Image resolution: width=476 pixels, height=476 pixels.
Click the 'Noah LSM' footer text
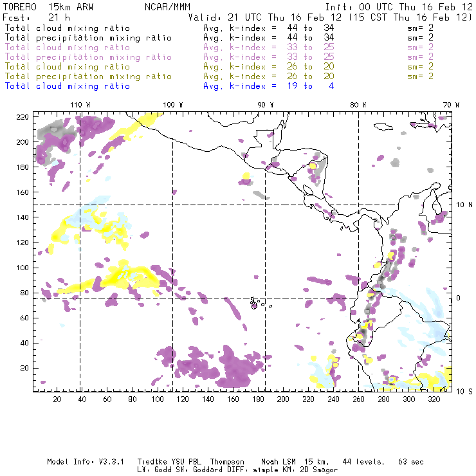(x=279, y=462)
